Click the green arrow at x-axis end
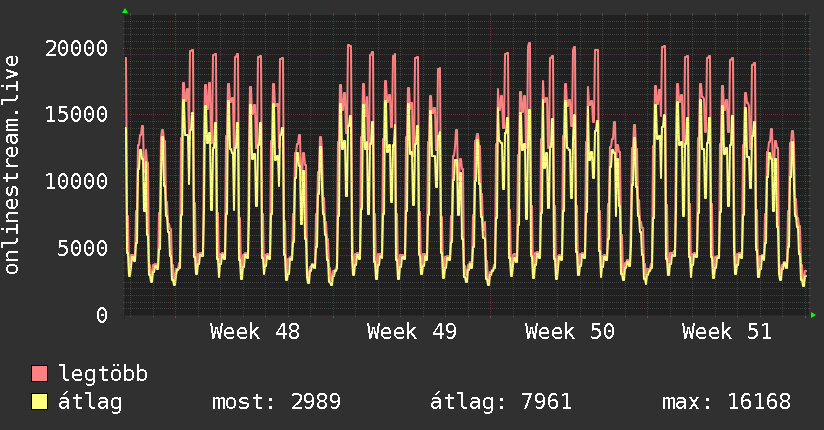The width and height of the screenshot is (824, 430). tap(813, 315)
